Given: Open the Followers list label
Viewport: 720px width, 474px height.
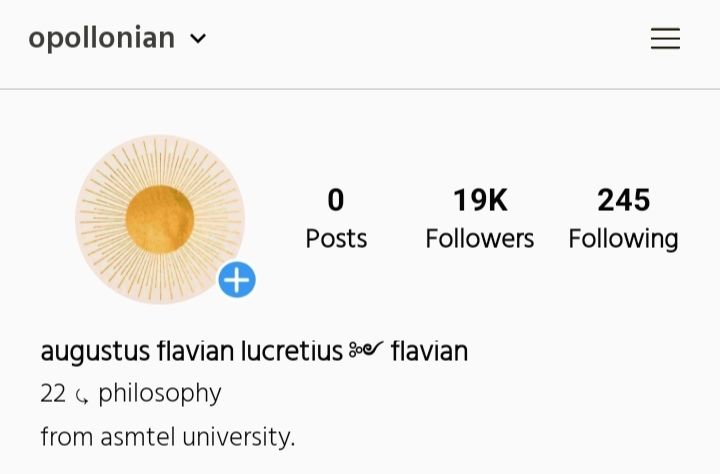Looking at the screenshot, I should tap(480, 239).
